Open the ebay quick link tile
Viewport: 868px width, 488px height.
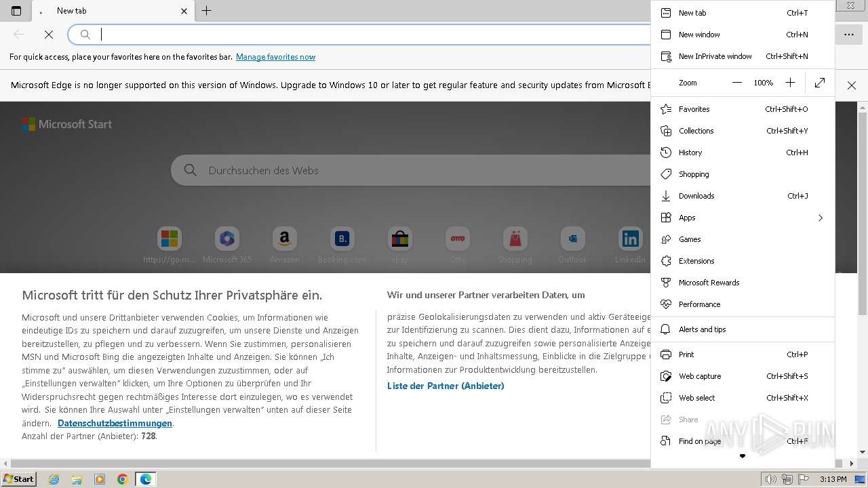coord(400,245)
